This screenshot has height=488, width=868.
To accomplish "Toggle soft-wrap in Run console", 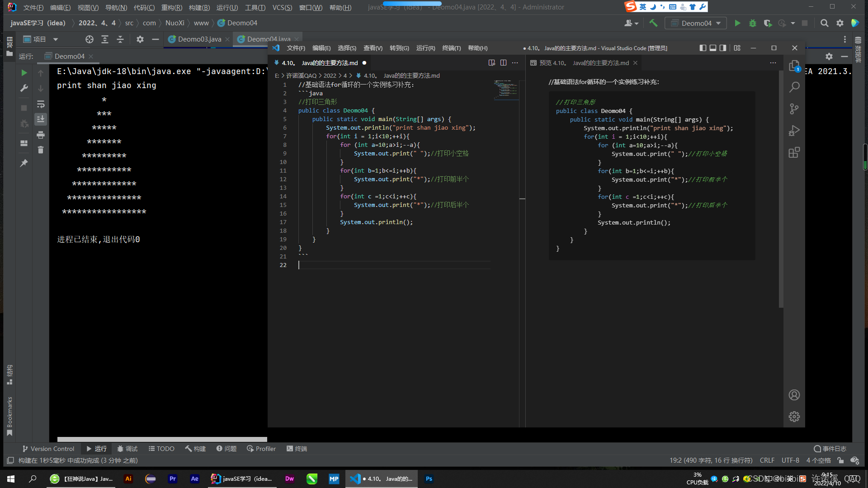I will point(41,104).
